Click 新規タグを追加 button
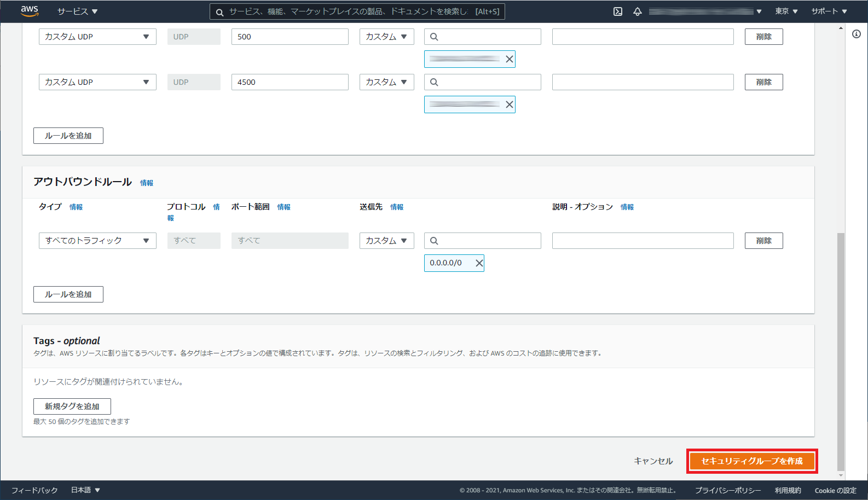 pos(72,406)
